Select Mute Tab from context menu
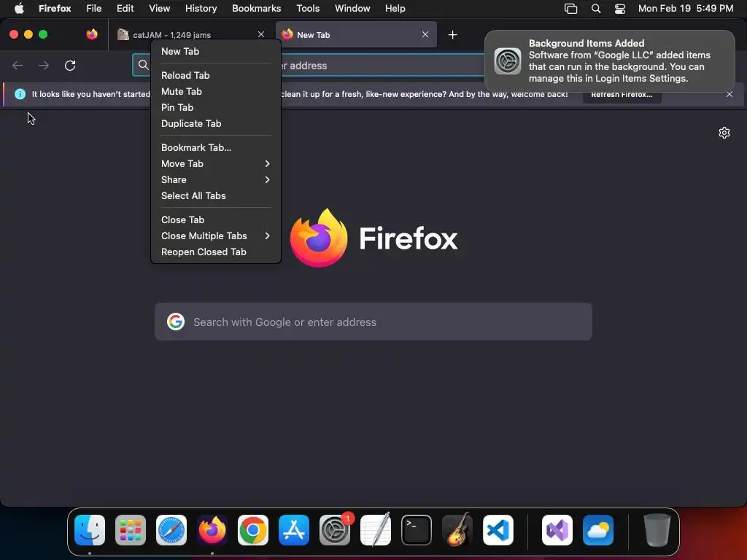The image size is (747, 560). pos(216,91)
